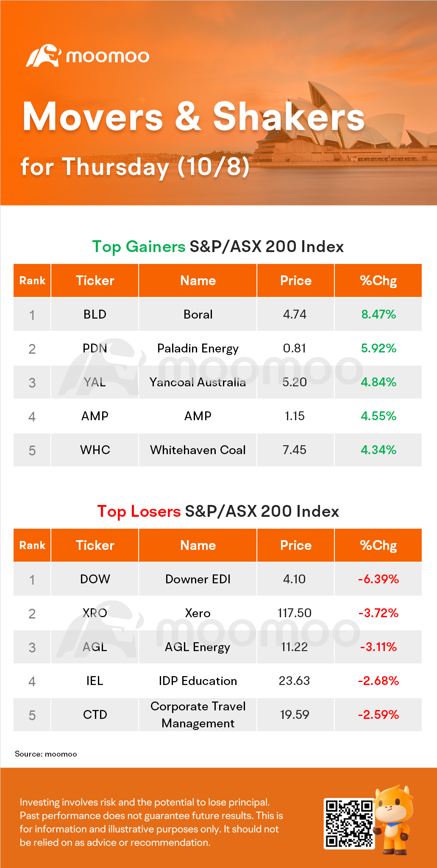Click Corporate Travel Management name

point(198,715)
